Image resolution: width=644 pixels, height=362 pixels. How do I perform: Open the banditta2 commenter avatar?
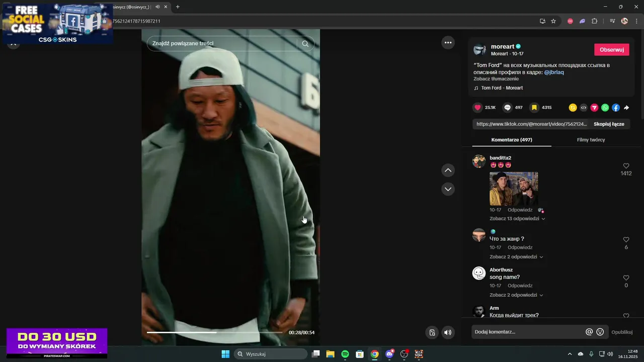479,161
